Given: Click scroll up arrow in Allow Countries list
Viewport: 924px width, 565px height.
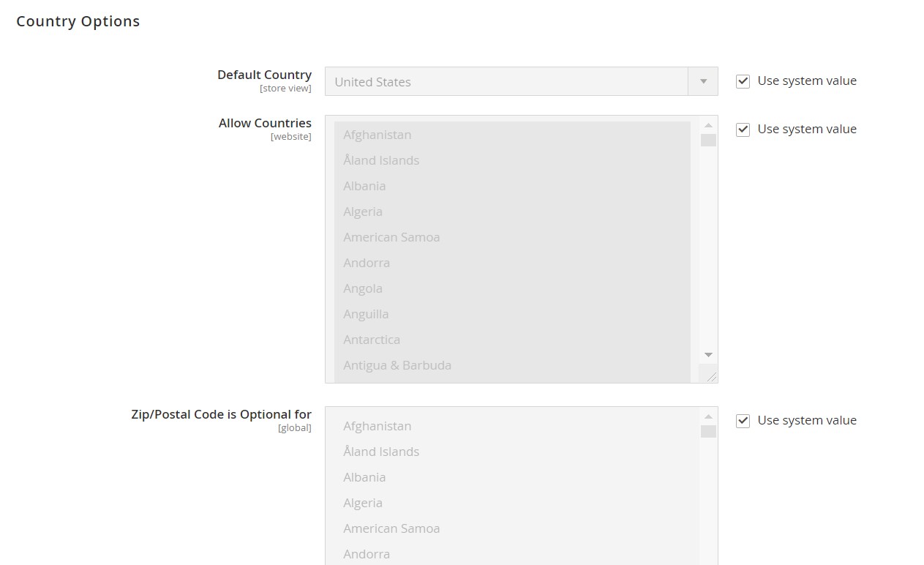Looking at the screenshot, I should pos(708,125).
